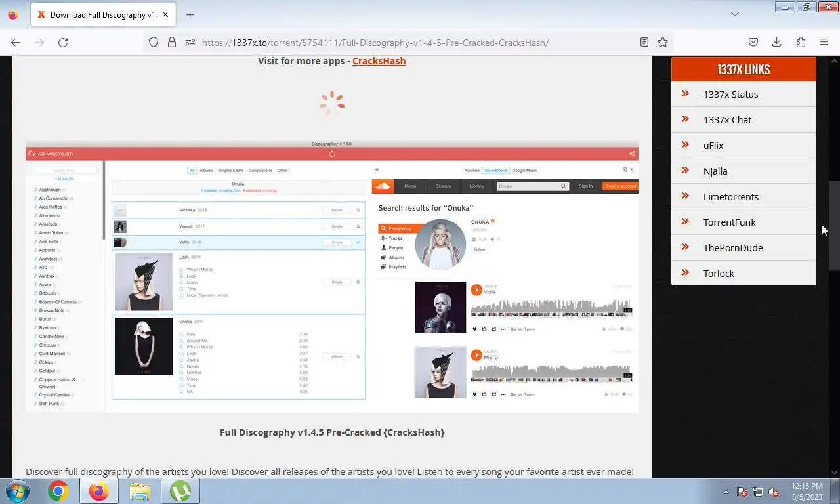This screenshot has width=840, height=504.
Task: Click the muted volume tray icon
Action: coord(774,492)
